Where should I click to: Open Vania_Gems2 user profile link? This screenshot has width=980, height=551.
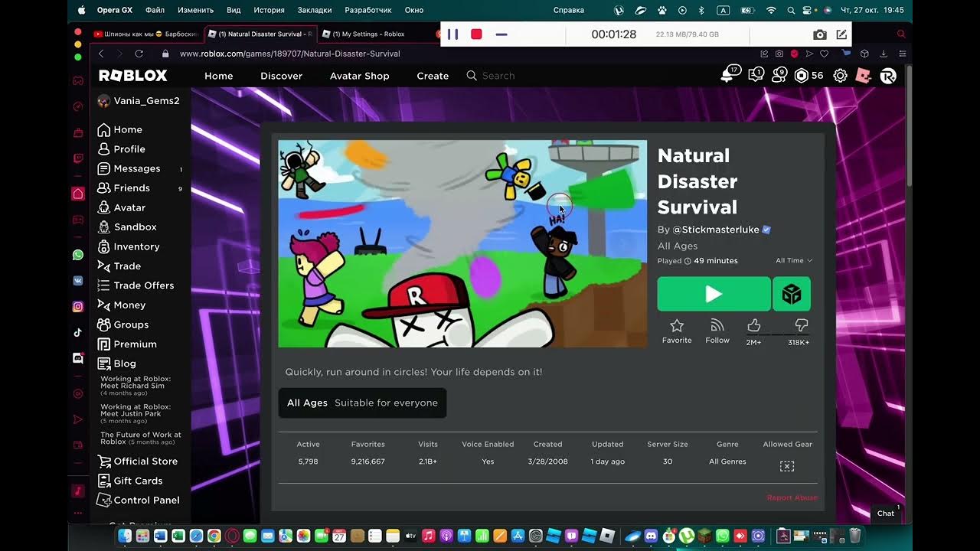click(x=139, y=101)
